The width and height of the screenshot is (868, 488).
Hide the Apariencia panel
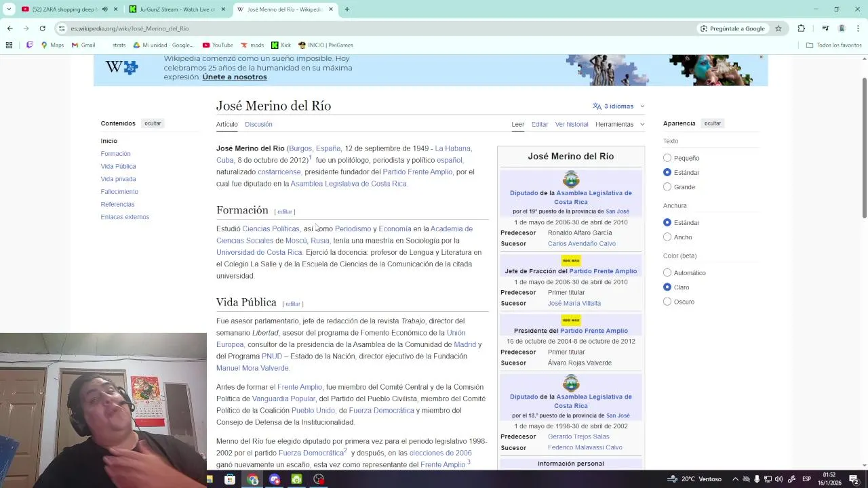(712, 123)
